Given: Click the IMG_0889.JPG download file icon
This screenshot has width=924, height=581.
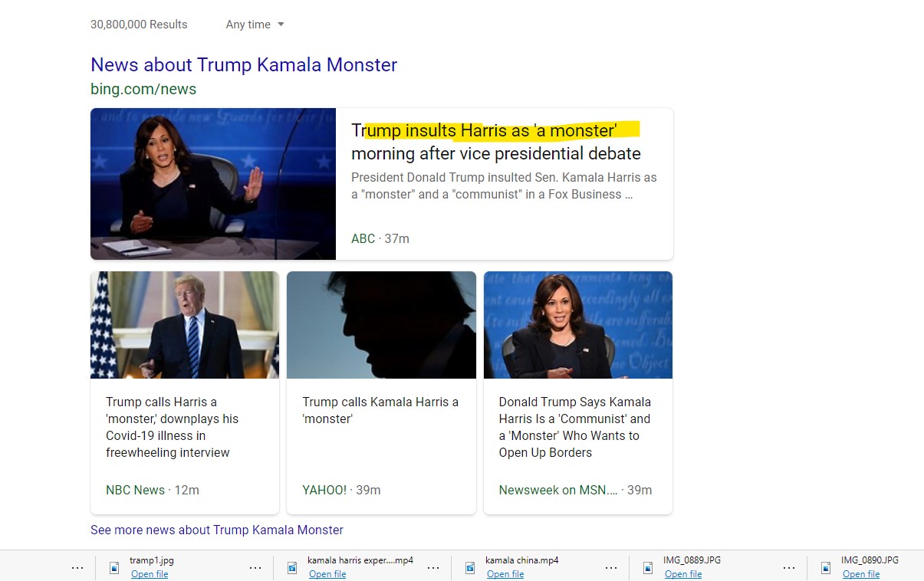Looking at the screenshot, I should tap(648, 568).
